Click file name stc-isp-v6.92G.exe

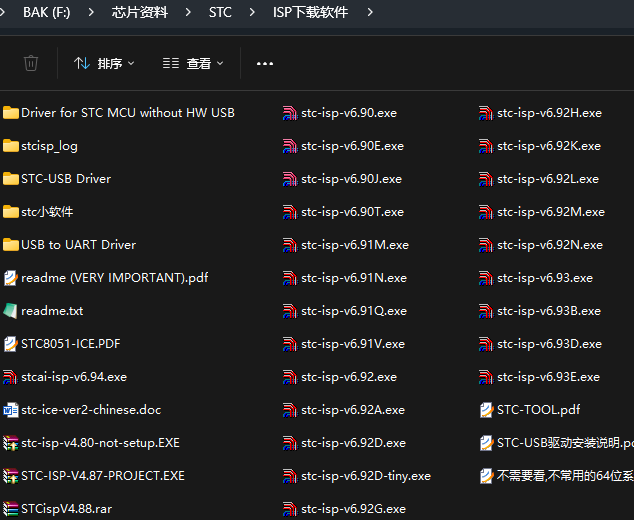353,509
